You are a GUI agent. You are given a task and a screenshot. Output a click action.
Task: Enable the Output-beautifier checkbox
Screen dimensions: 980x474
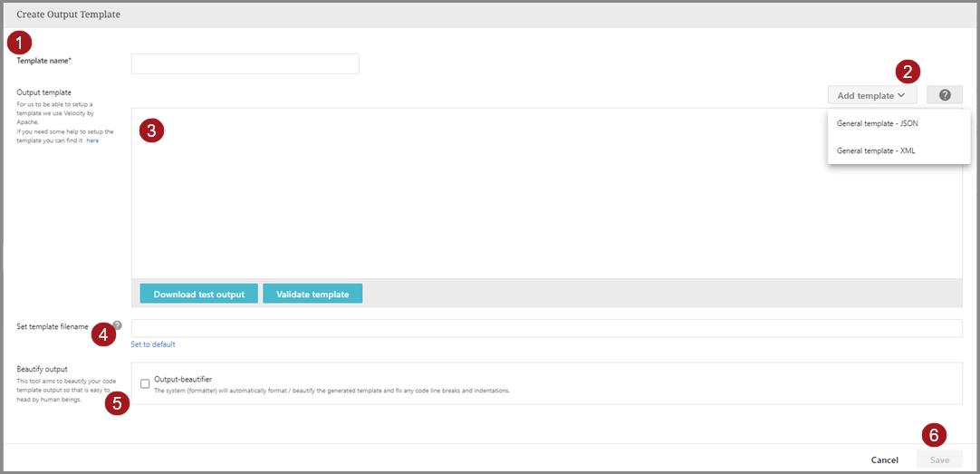(x=145, y=383)
